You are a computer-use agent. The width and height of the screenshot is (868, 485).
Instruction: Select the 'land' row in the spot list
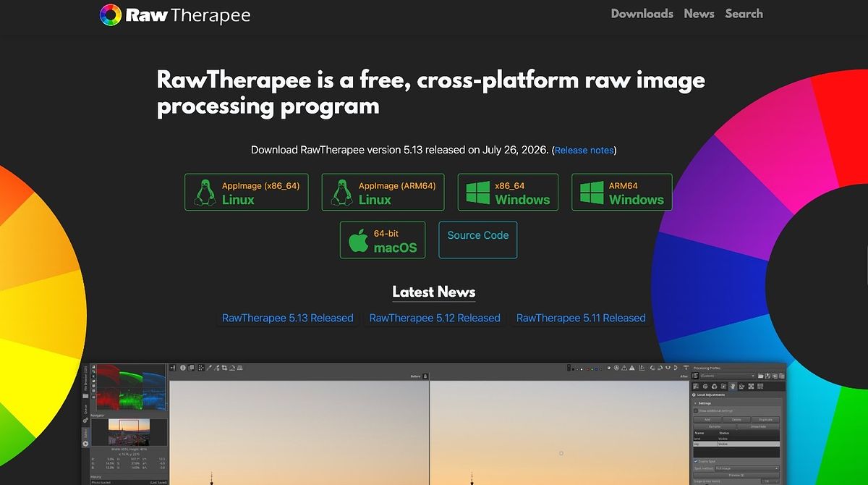[736, 439]
